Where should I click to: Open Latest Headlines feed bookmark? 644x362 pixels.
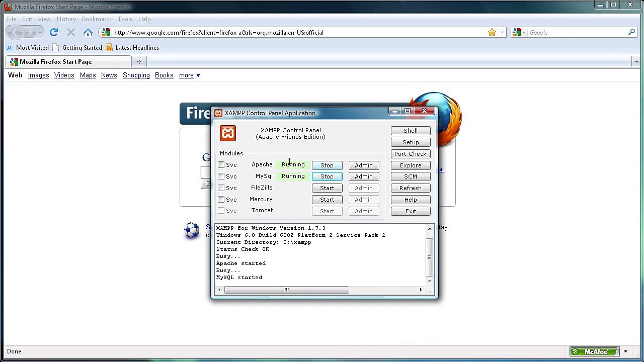tap(132, 48)
